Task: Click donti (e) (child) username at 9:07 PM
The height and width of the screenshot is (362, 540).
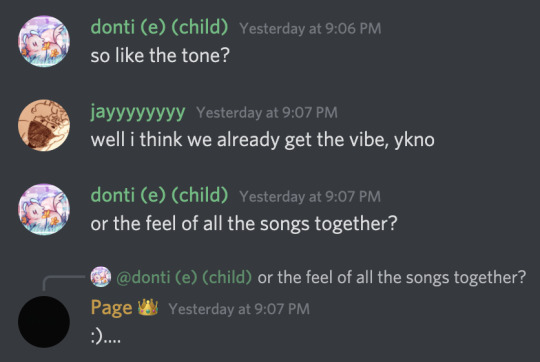Action: tap(159, 196)
